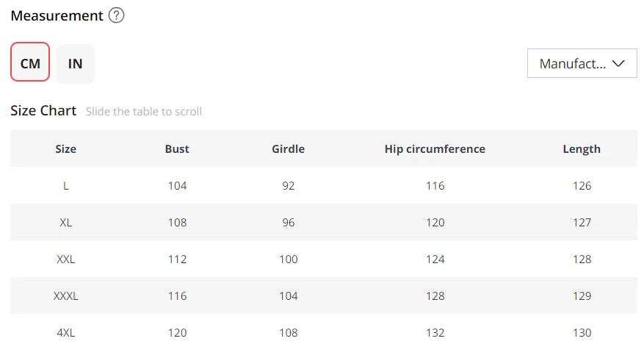Screen dimensions: 644x355
Task: Select the 4XL size row
Action: 324,332
